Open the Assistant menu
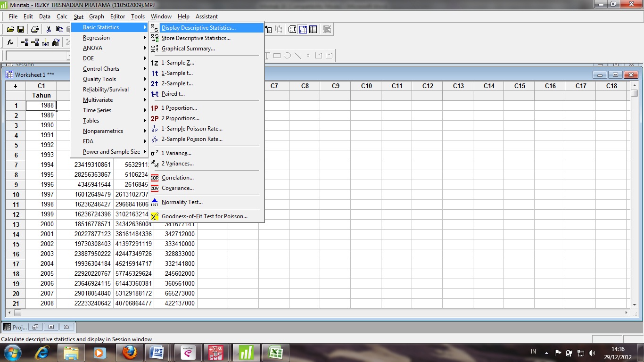The width and height of the screenshot is (644, 362). [x=206, y=16]
